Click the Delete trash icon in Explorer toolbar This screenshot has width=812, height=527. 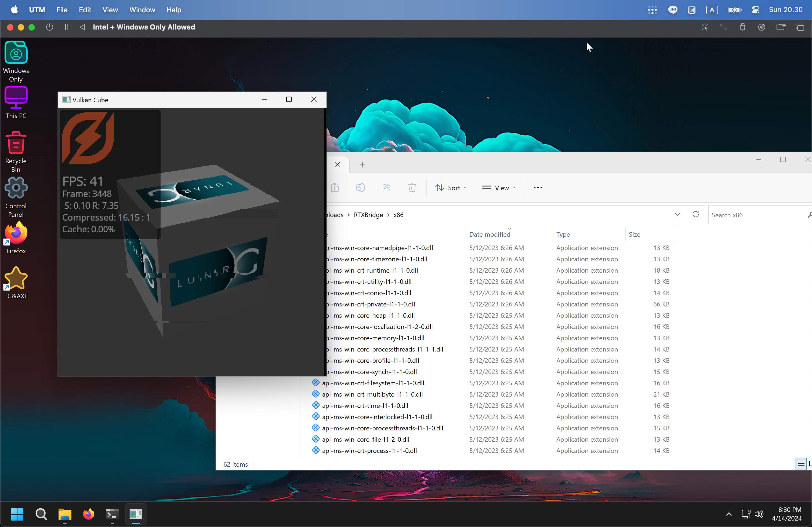tap(412, 188)
